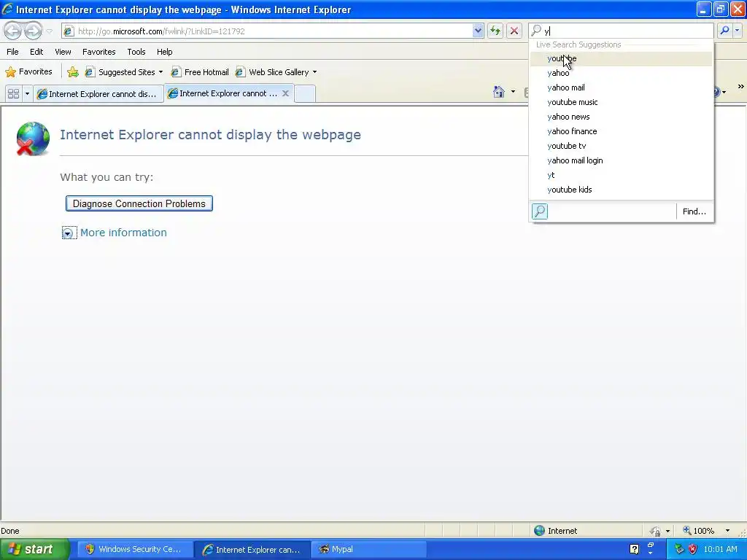Open the Help menu

tap(164, 52)
